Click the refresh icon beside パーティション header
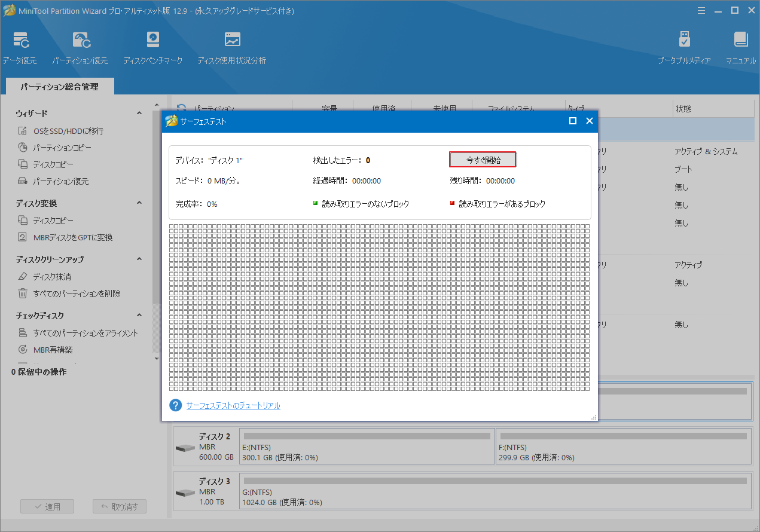The height and width of the screenshot is (532, 760). [181, 108]
